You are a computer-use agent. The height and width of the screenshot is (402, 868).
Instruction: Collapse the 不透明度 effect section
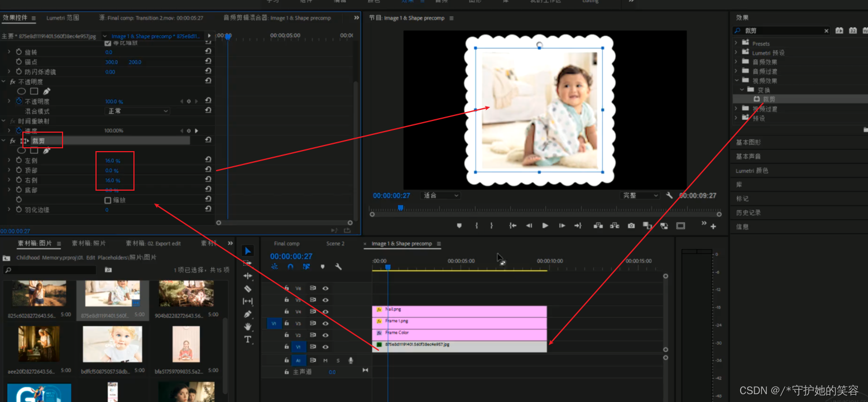[4, 81]
